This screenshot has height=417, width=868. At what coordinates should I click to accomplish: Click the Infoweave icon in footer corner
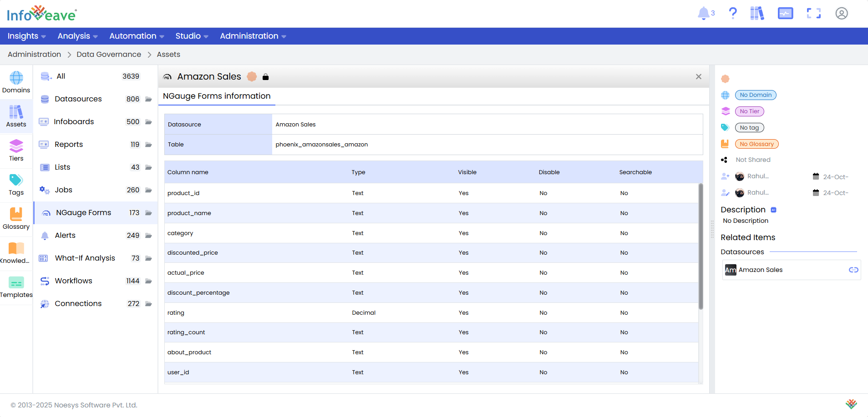tap(851, 404)
